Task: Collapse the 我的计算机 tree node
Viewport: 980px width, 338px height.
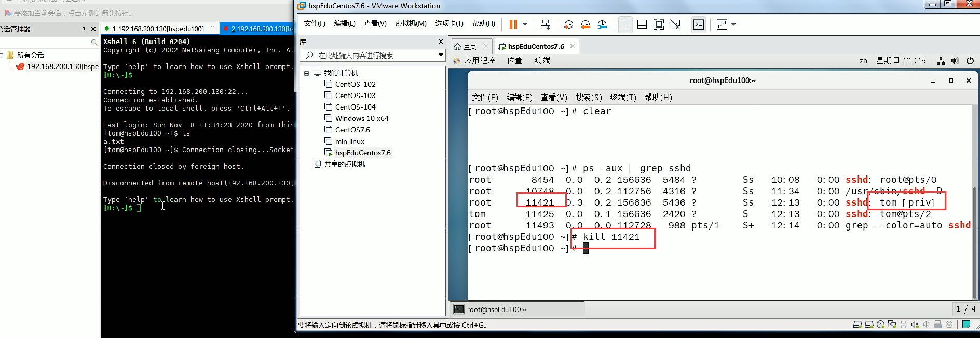Action: click(x=306, y=73)
